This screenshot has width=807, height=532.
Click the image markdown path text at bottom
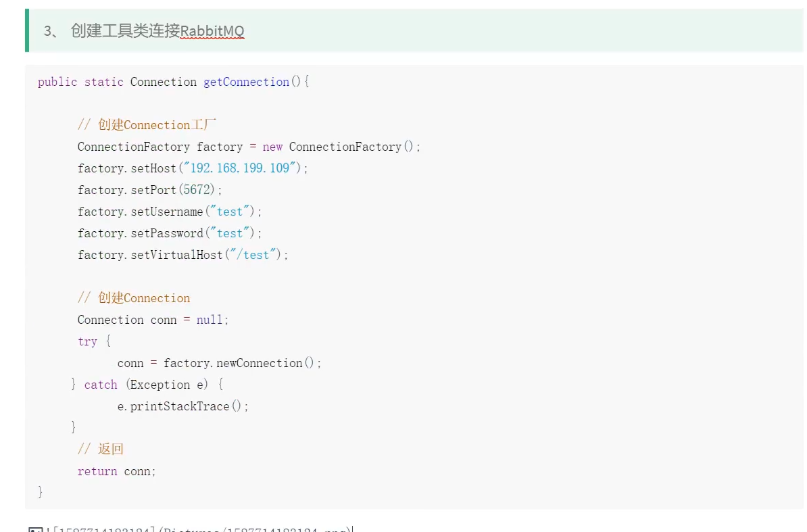203,530
